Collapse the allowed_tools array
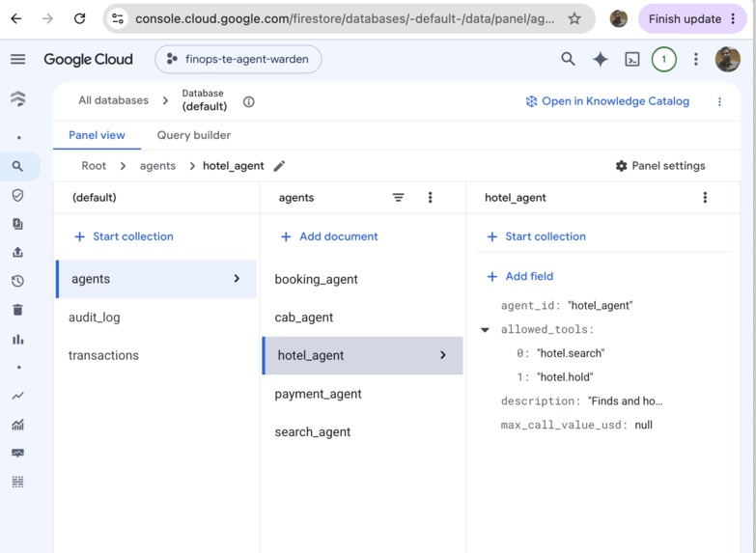The height and width of the screenshot is (553, 756). [x=485, y=330]
